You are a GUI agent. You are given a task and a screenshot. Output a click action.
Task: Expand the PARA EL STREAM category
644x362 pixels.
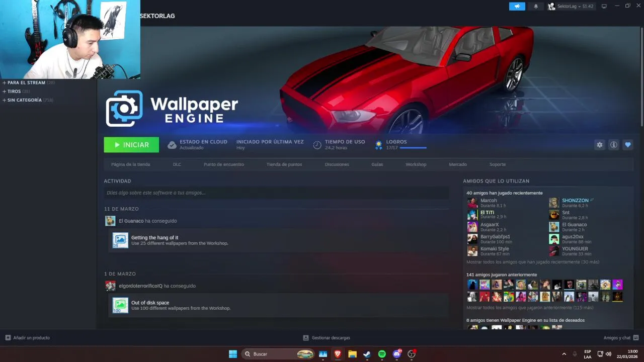(x=26, y=82)
